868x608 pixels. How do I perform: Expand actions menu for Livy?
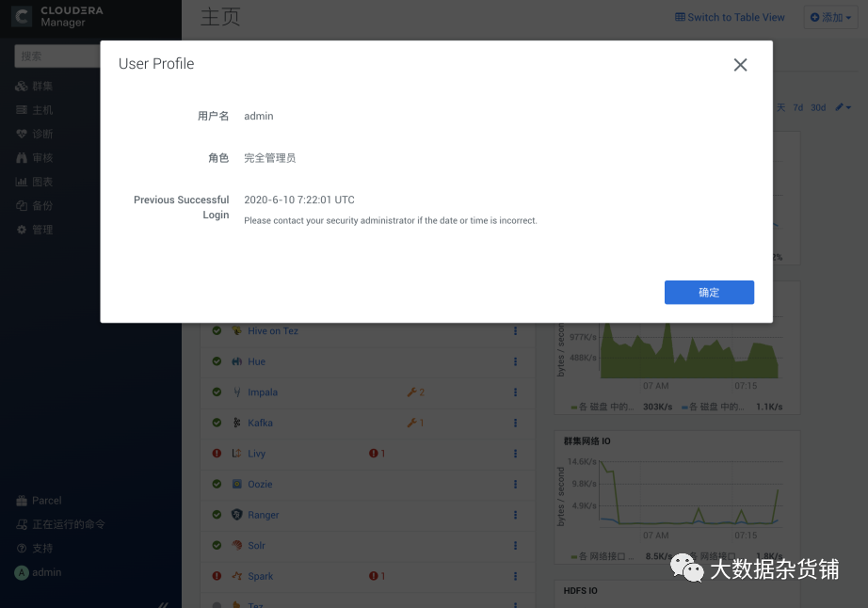point(515,454)
